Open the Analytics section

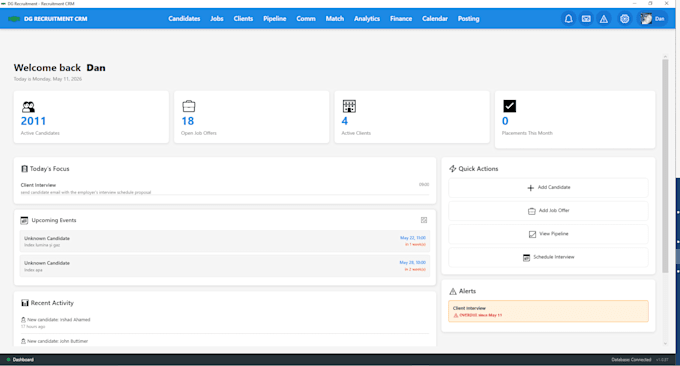(x=367, y=19)
